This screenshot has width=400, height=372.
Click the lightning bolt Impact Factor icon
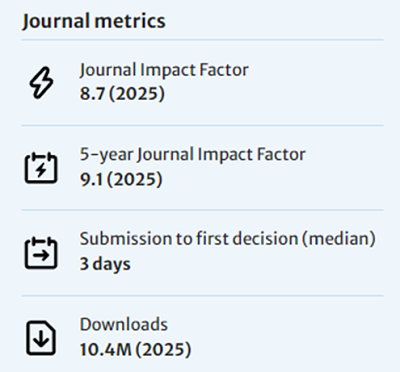coord(41,83)
